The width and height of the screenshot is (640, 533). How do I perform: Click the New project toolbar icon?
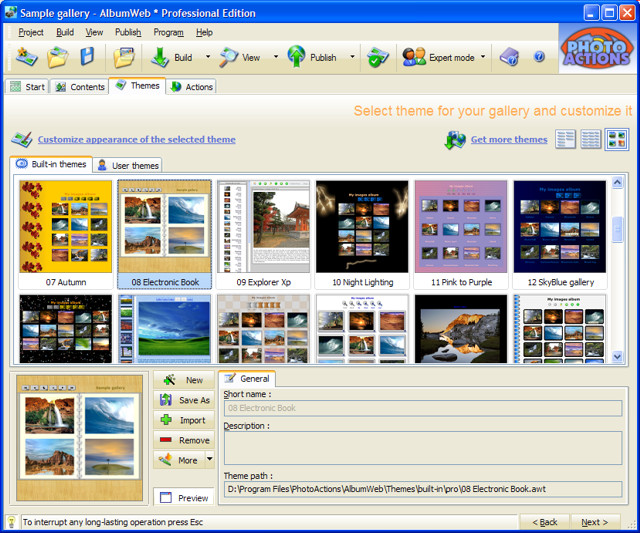tap(27, 57)
